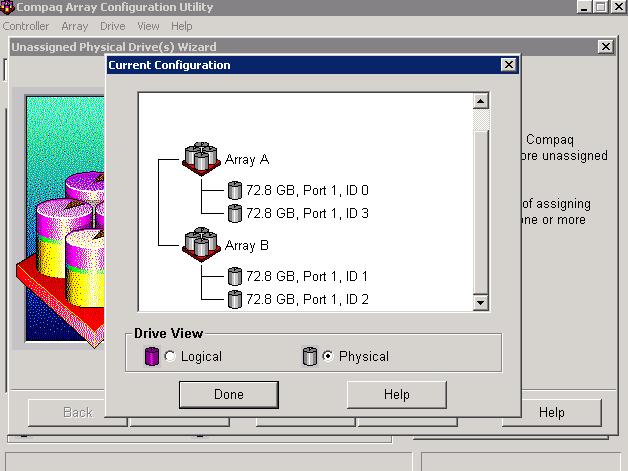Select the '72.8 GB, Port 1, ID 1' row
Viewport: 628px width, 471px height.
pos(307,276)
